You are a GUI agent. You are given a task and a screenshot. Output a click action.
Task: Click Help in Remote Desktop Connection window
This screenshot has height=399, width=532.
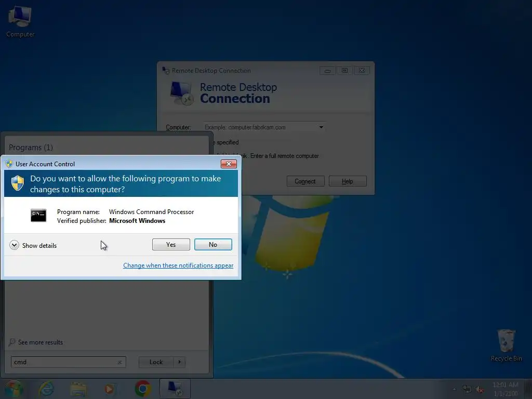pos(348,181)
